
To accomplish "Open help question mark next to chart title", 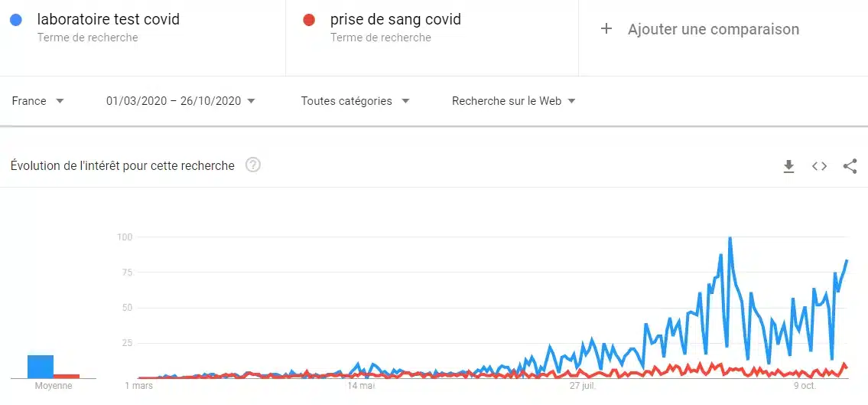I will (x=253, y=165).
